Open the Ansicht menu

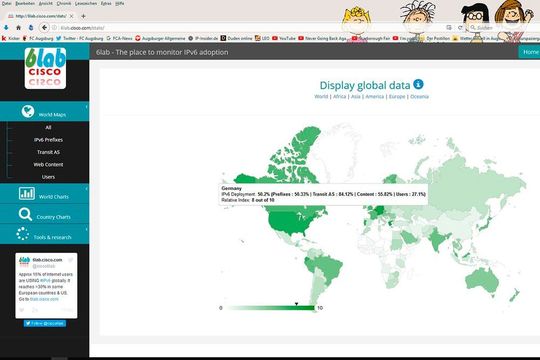coord(45,3)
